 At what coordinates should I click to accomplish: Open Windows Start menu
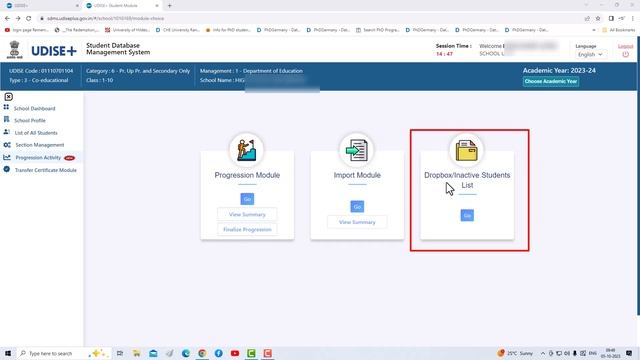coord(8,353)
